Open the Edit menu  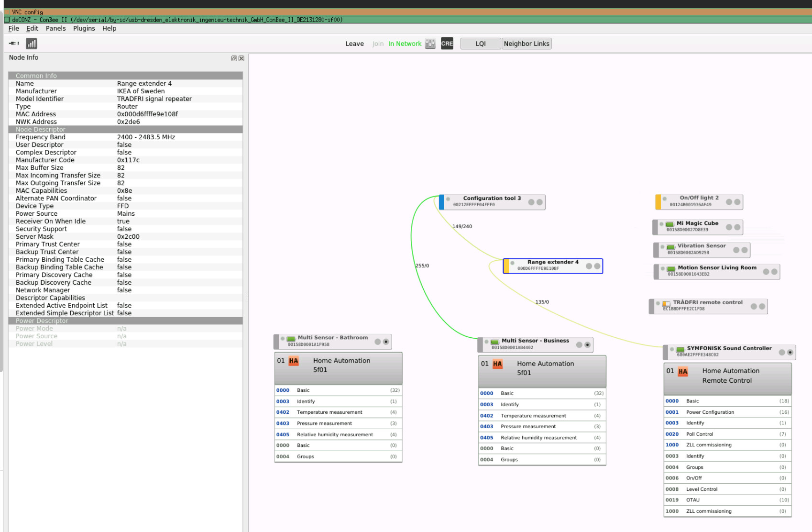32,28
